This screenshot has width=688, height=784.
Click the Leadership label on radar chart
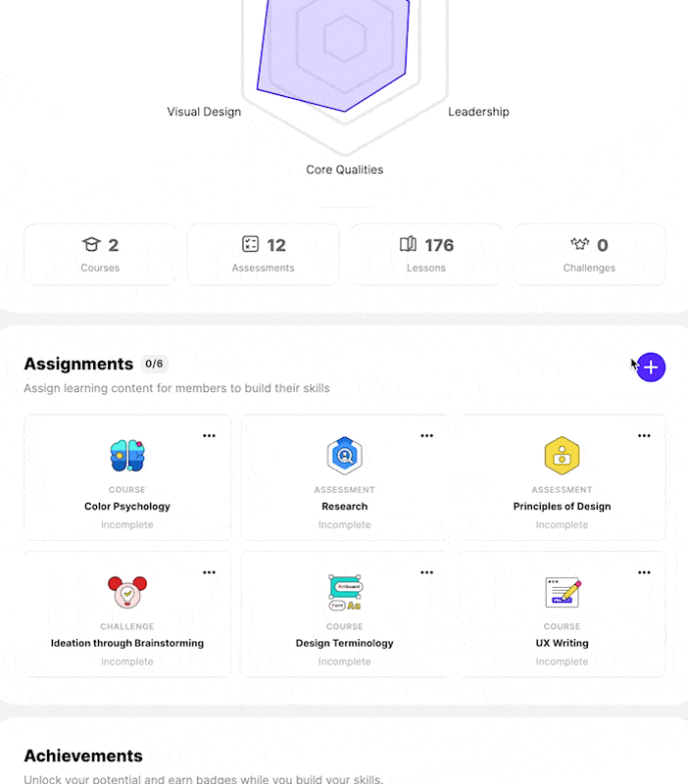pyautogui.click(x=478, y=112)
